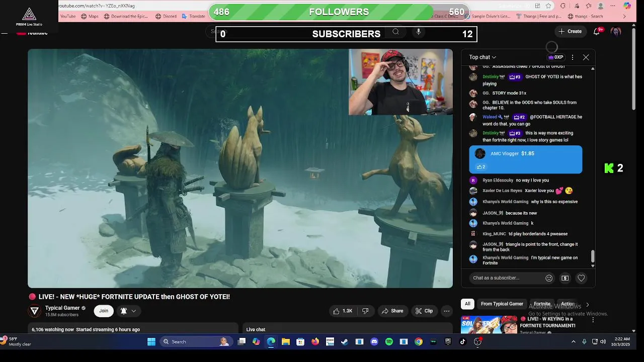Open Super Chat dollar purchase icon

pyautogui.click(x=565, y=278)
